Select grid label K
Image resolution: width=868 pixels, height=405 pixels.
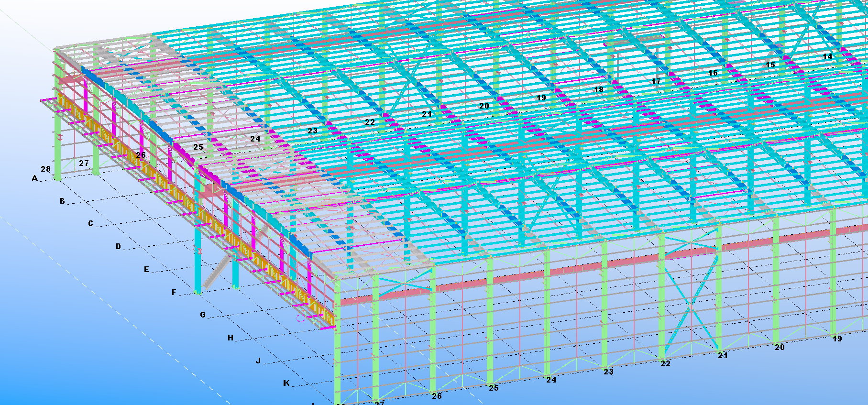pyautogui.click(x=286, y=383)
